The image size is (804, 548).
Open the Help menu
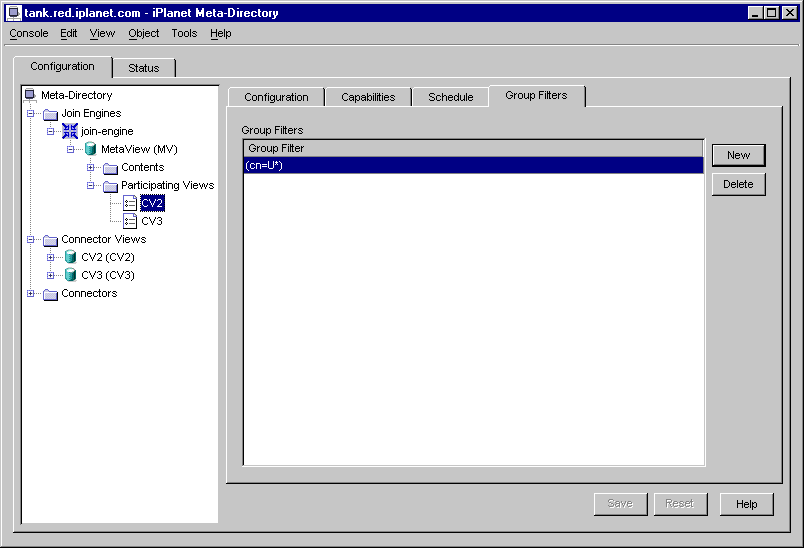220,33
